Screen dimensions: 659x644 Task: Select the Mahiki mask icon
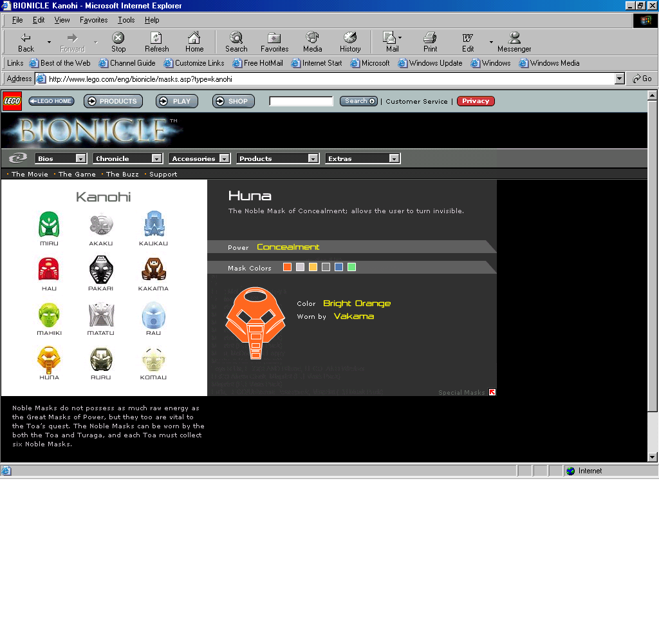pos(49,315)
